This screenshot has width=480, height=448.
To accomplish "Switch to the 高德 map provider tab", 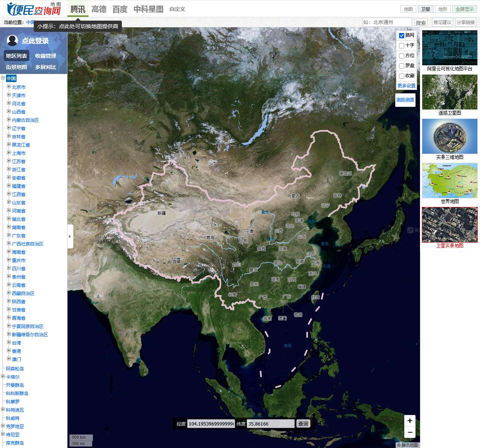I will point(99,9).
